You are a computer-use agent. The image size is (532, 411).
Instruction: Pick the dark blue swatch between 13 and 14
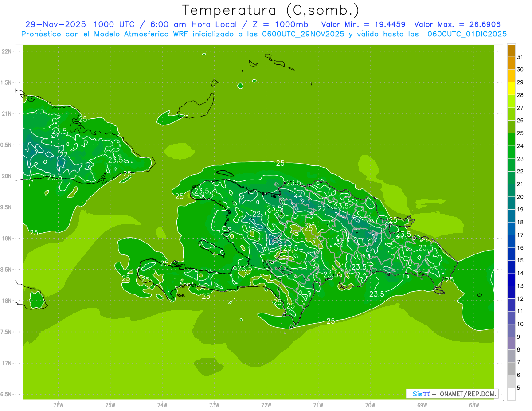pos(511,279)
